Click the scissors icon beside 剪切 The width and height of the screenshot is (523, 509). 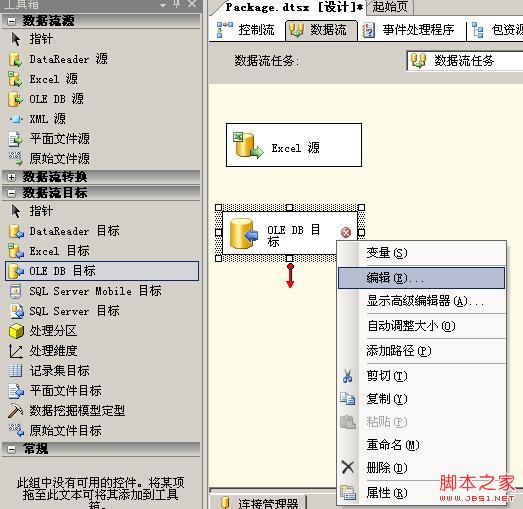click(x=348, y=376)
